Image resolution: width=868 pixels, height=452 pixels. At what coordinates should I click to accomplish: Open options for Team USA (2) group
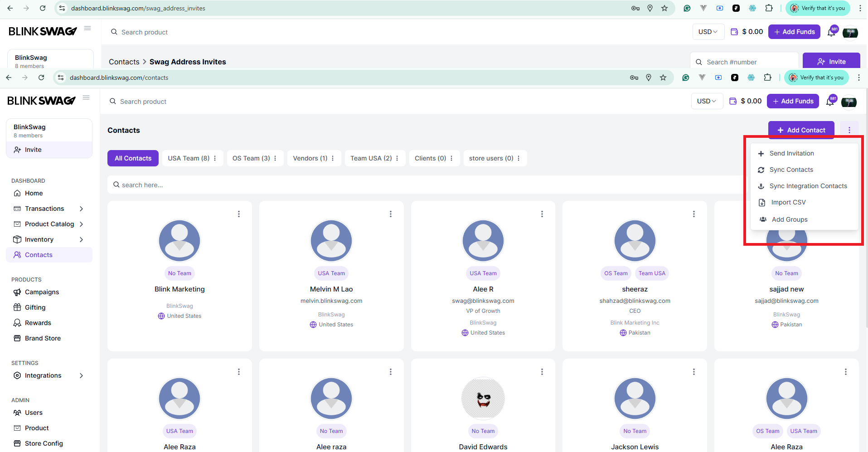(397, 158)
